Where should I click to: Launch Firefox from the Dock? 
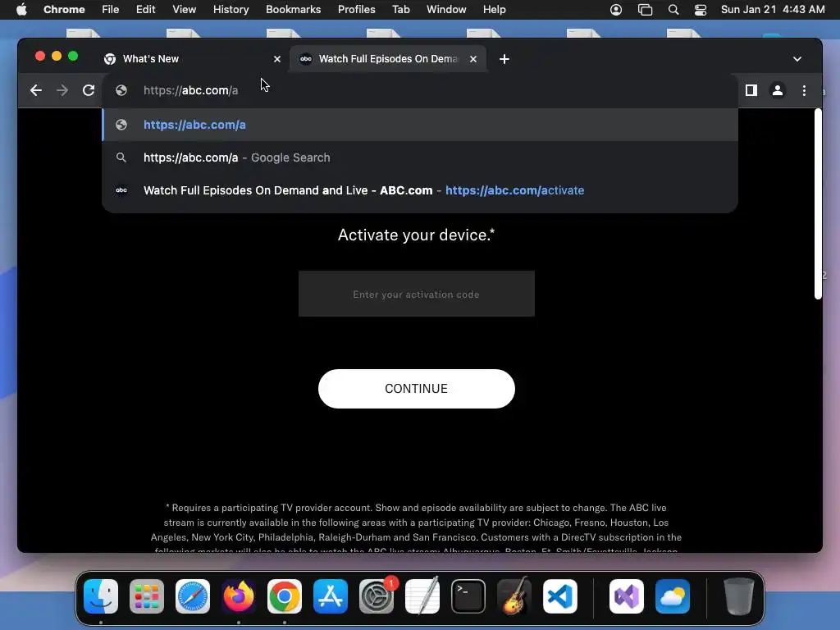point(239,596)
